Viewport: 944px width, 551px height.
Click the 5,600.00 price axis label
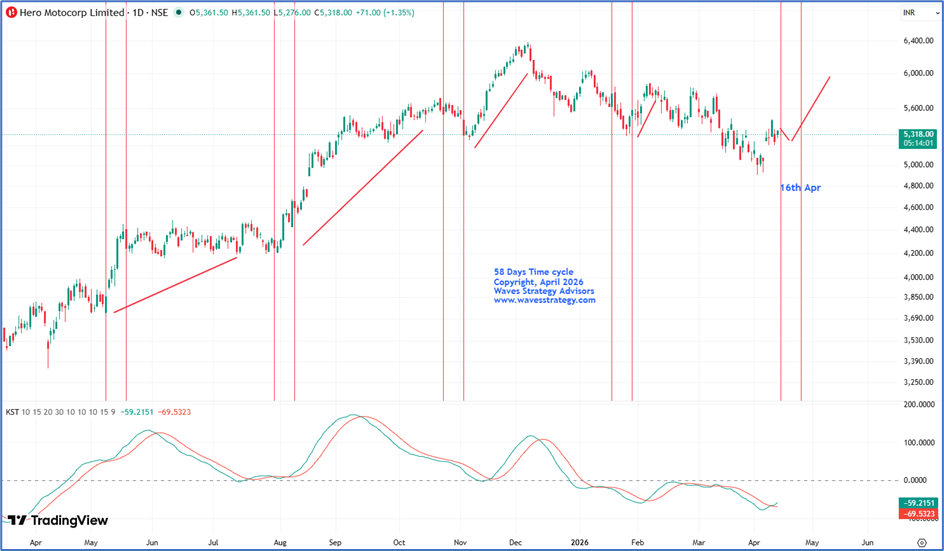917,108
